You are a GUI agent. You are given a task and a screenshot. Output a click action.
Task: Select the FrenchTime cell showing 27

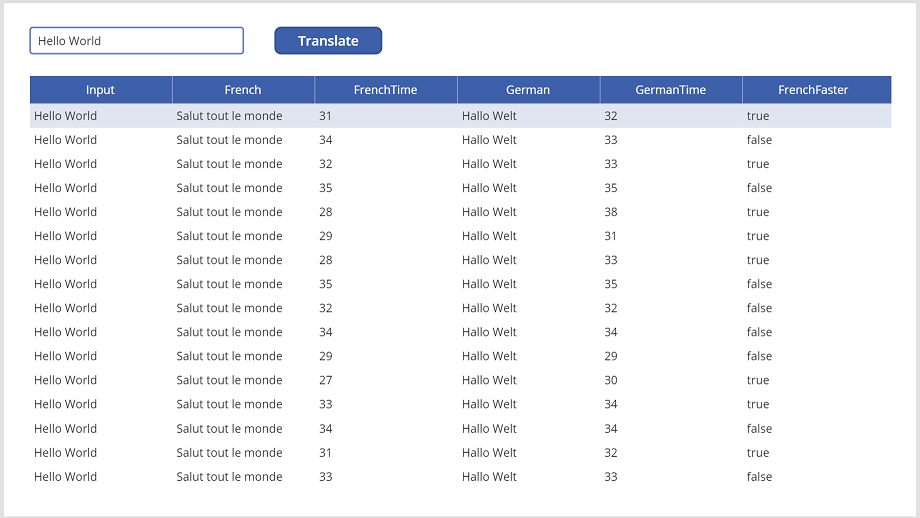pyautogui.click(x=326, y=380)
